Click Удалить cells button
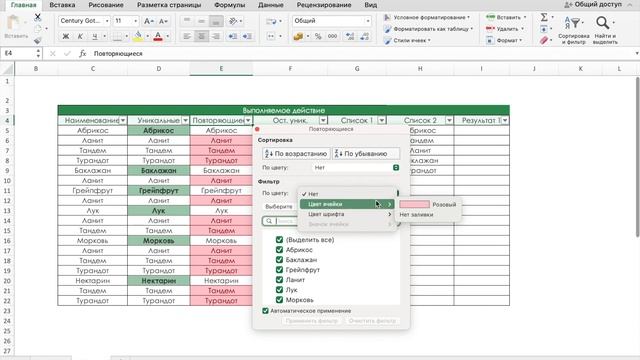Screen dimensions: 640x360 505,29
